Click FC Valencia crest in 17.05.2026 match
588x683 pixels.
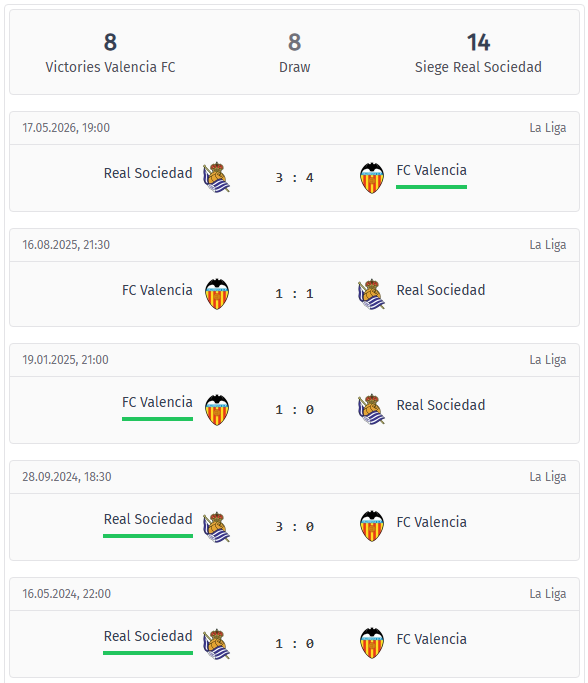[x=372, y=178]
